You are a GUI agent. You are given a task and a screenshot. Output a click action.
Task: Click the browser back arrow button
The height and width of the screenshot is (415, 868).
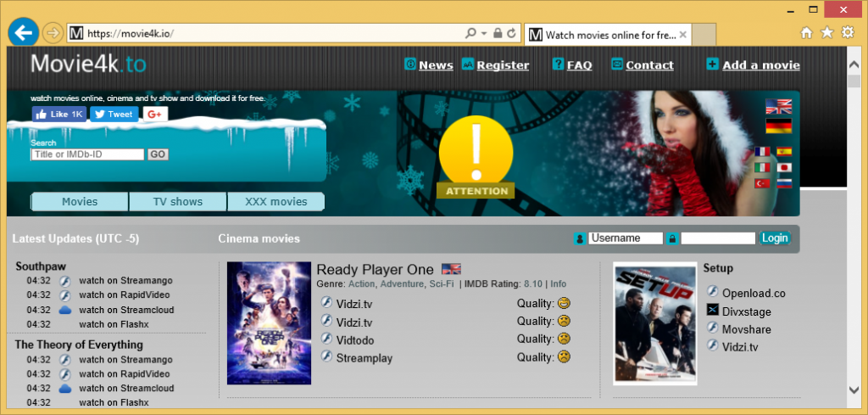coord(23,33)
